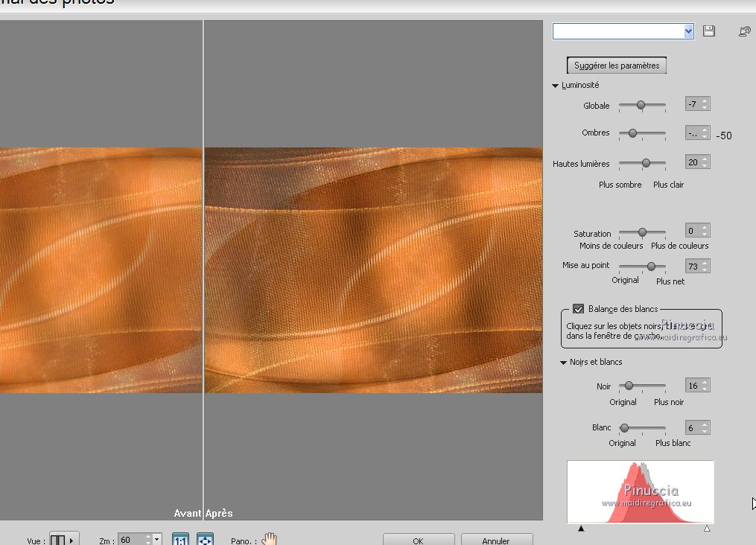This screenshot has height=545, width=756.
Task: Click the Saturation slider
Action: (642, 232)
